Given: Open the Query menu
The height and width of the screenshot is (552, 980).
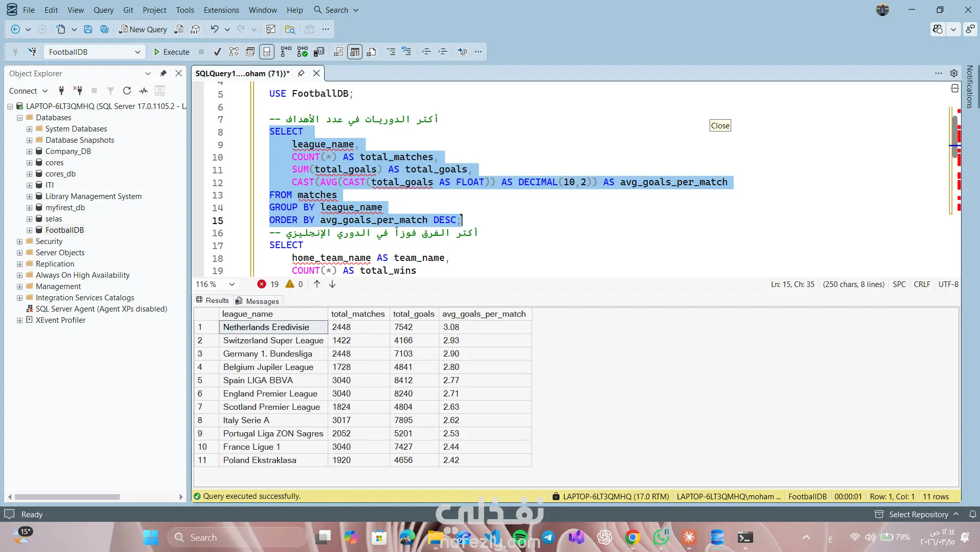Looking at the screenshot, I should (x=103, y=10).
